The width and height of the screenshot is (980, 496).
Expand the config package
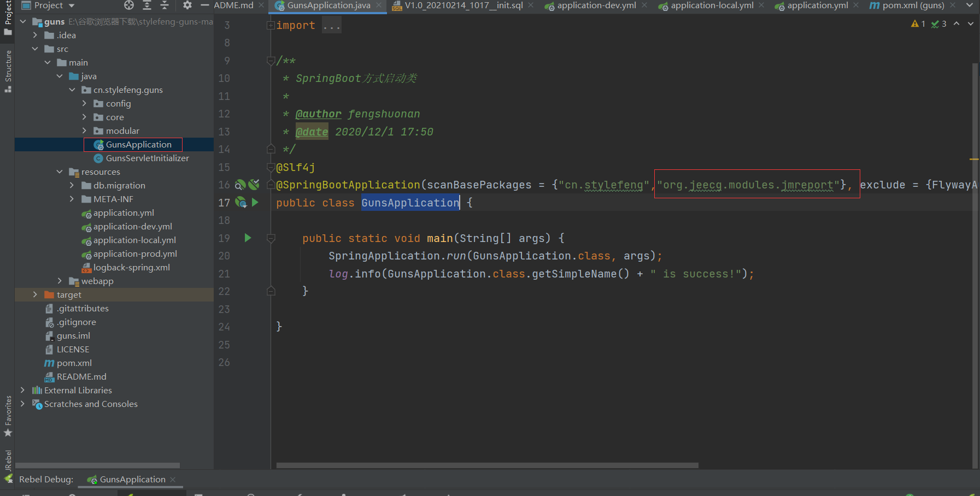[84, 104]
